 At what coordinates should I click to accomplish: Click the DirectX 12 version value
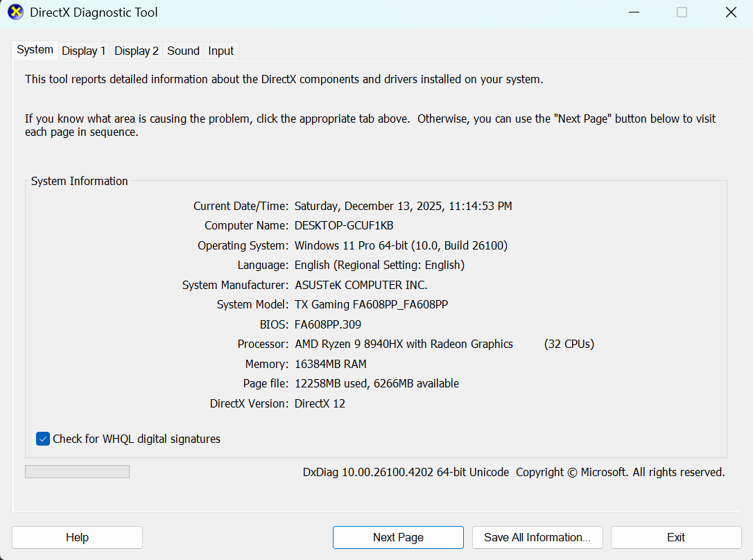pos(320,403)
